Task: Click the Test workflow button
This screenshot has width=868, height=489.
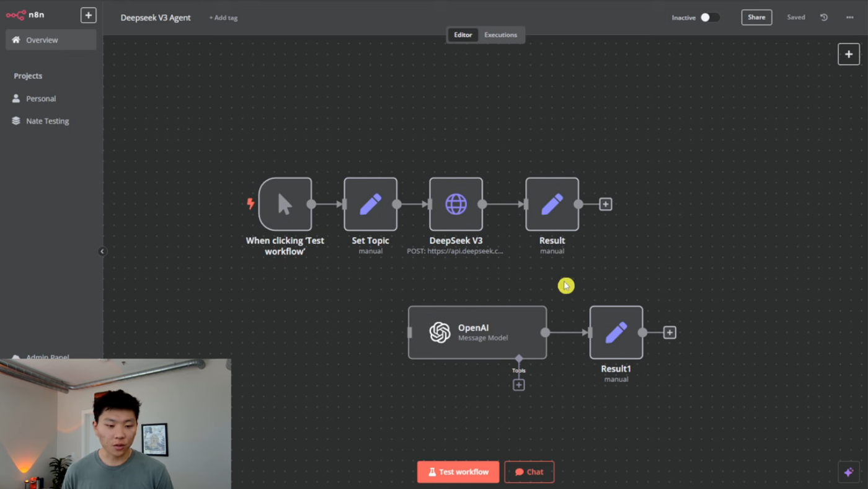Action: tap(458, 472)
